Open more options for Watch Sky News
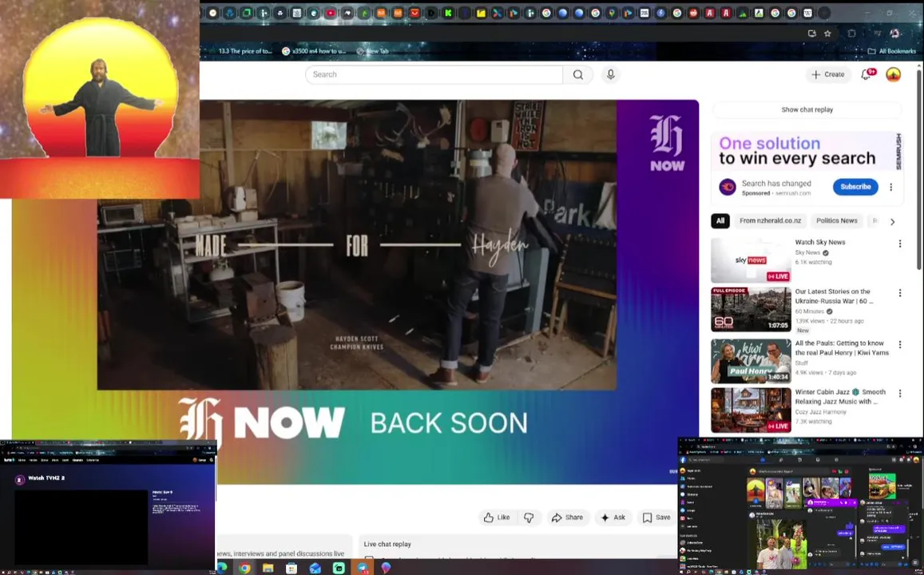 [x=900, y=244]
